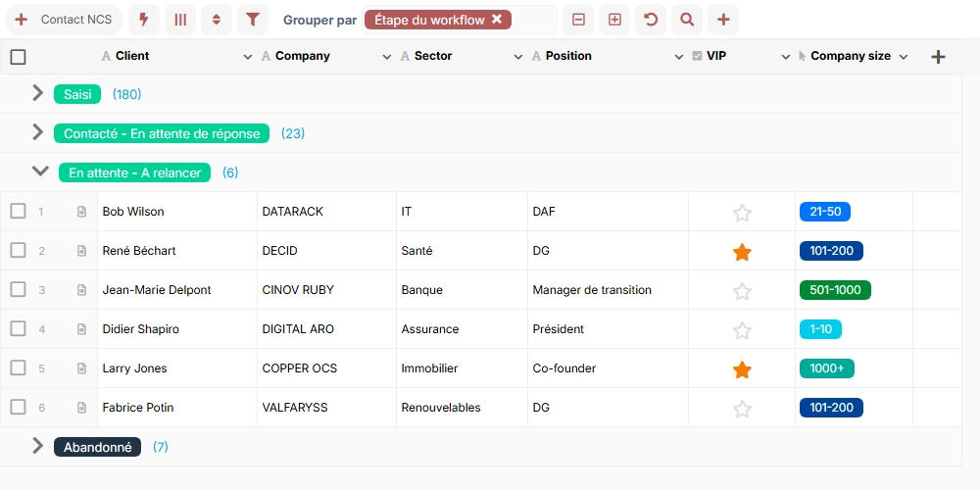Click the DATARACK company cell
This screenshot has width=980, height=490.
pyautogui.click(x=326, y=212)
